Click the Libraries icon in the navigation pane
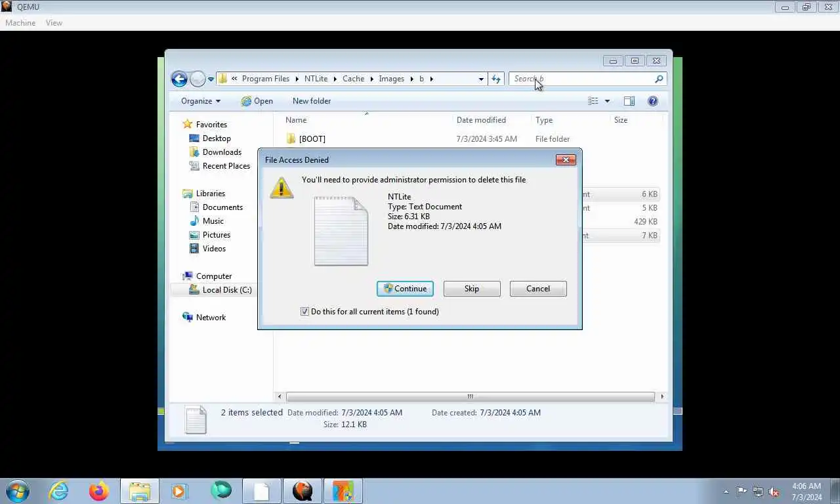The height and width of the screenshot is (504, 840). click(188, 194)
